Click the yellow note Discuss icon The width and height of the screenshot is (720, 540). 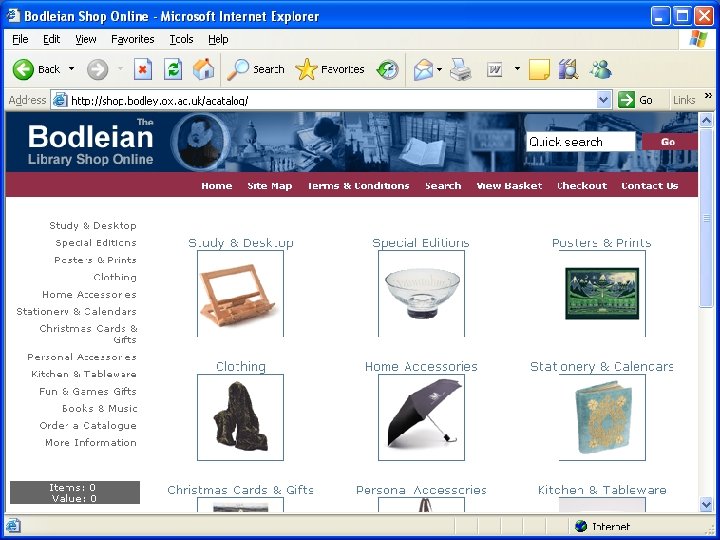(x=539, y=70)
